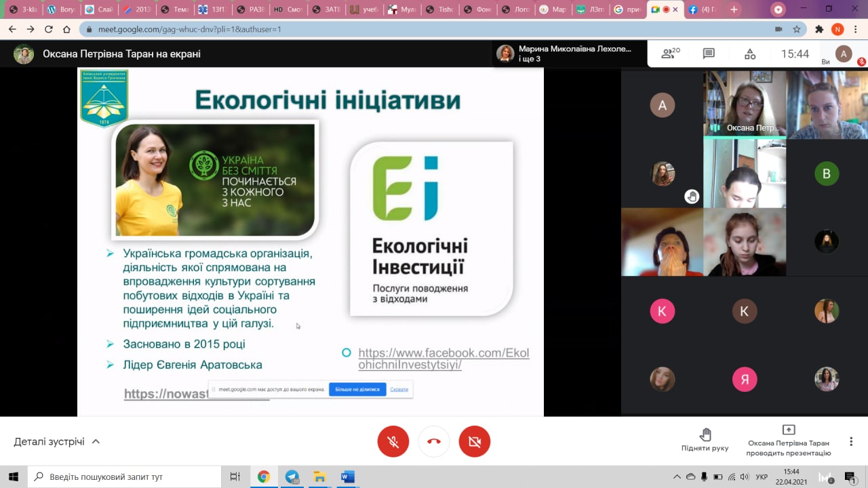Click the browser Back arrow
Image resolution: width=868 pixels, height=488 pixels.
point(12,29)
